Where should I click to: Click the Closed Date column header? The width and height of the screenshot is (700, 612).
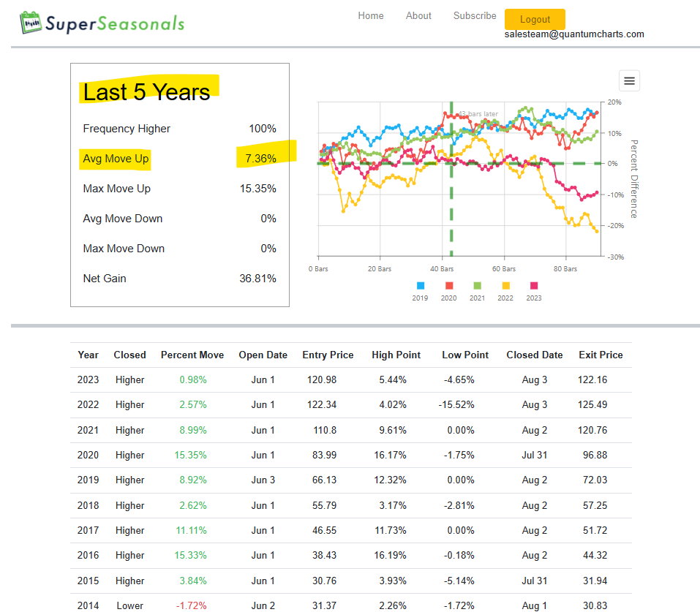(x=535, y=355)
